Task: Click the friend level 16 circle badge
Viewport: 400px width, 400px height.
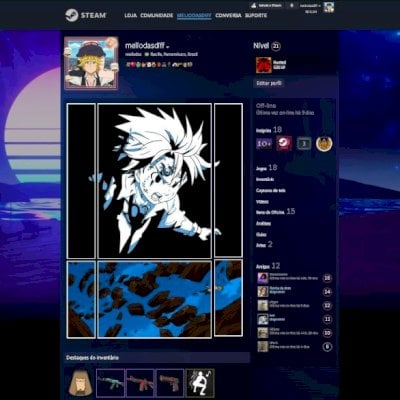Action: [x=327, y=278]
